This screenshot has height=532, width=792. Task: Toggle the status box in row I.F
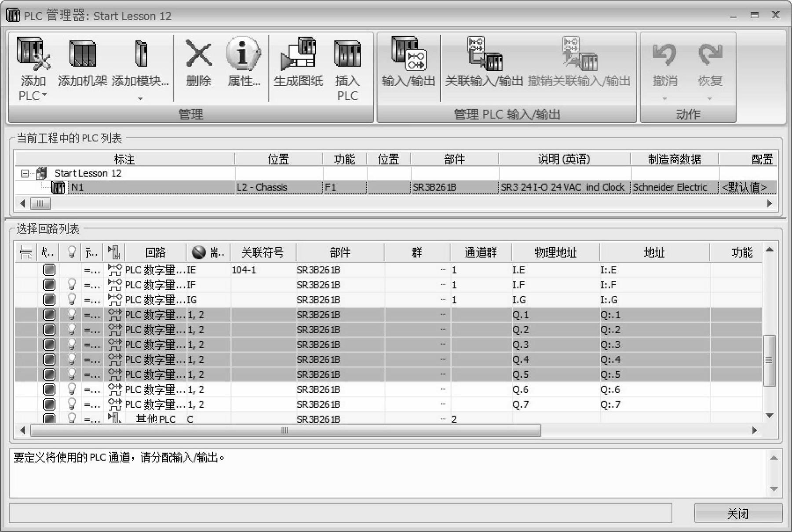pos(49,285)
